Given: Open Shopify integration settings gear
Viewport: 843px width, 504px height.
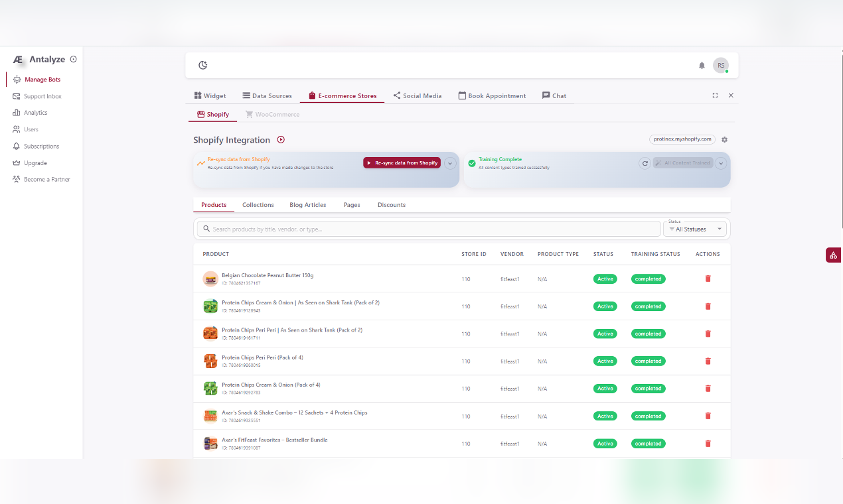Looking at the screenshot, I should (724, 140).
